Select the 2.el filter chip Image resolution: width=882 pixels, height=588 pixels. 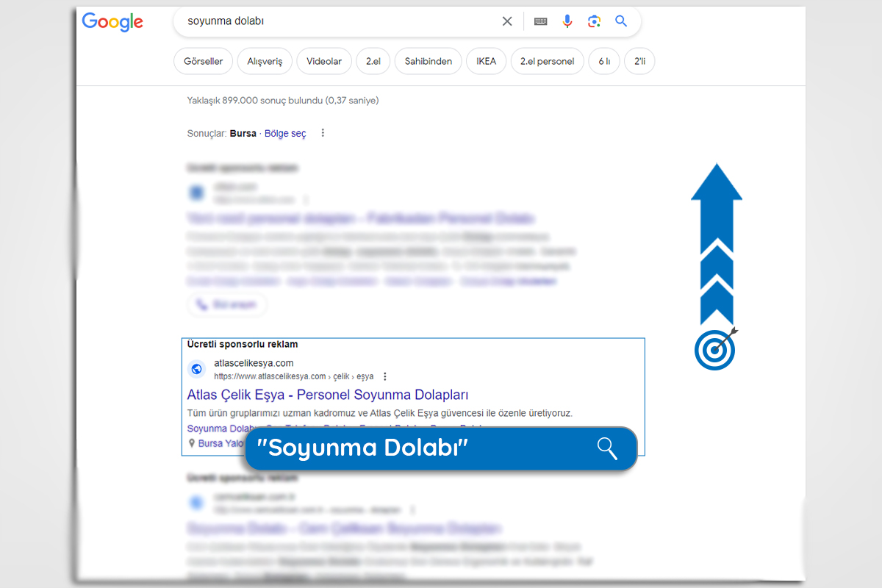tap(373, 61)
